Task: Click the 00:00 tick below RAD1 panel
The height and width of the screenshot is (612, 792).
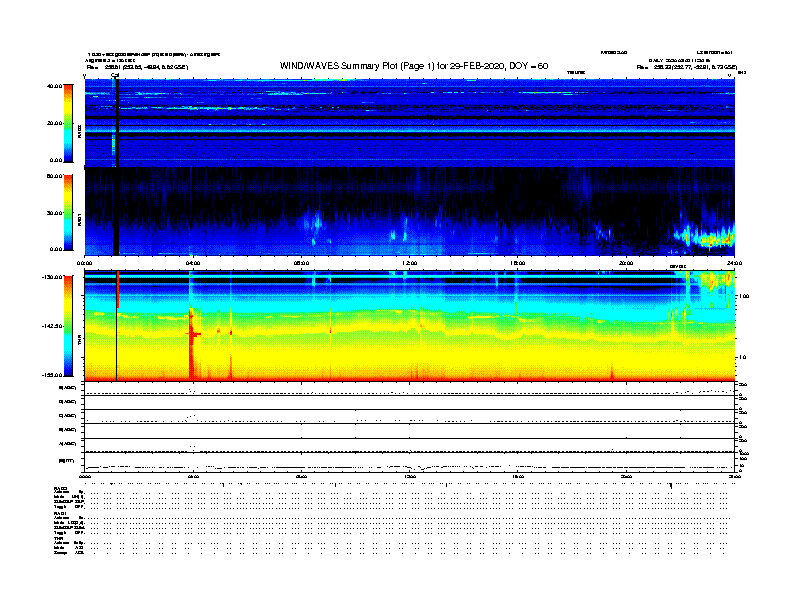Action: (x=84, y=263)
